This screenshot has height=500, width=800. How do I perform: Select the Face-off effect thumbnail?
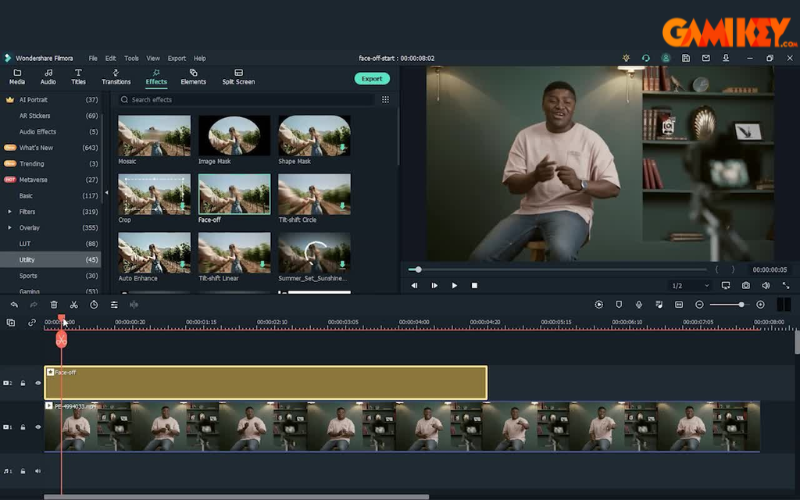[x=234, y=194]
